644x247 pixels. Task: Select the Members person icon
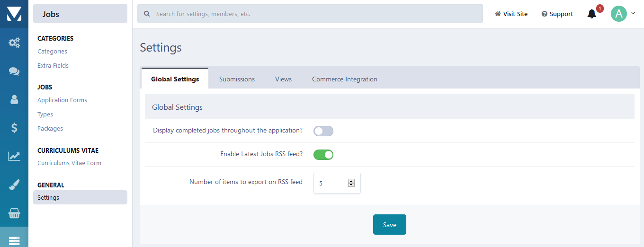(14, 99)
